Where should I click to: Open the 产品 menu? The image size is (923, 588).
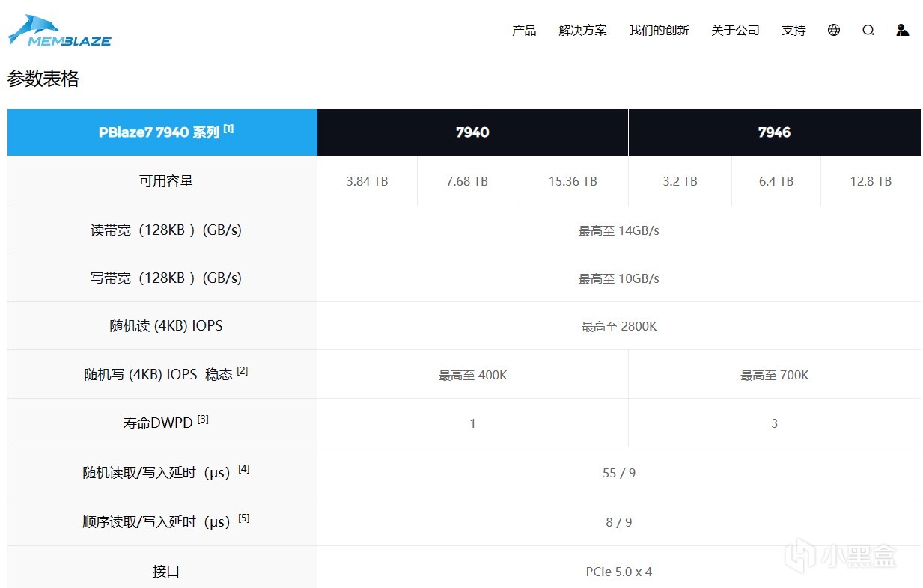point(524,31)
